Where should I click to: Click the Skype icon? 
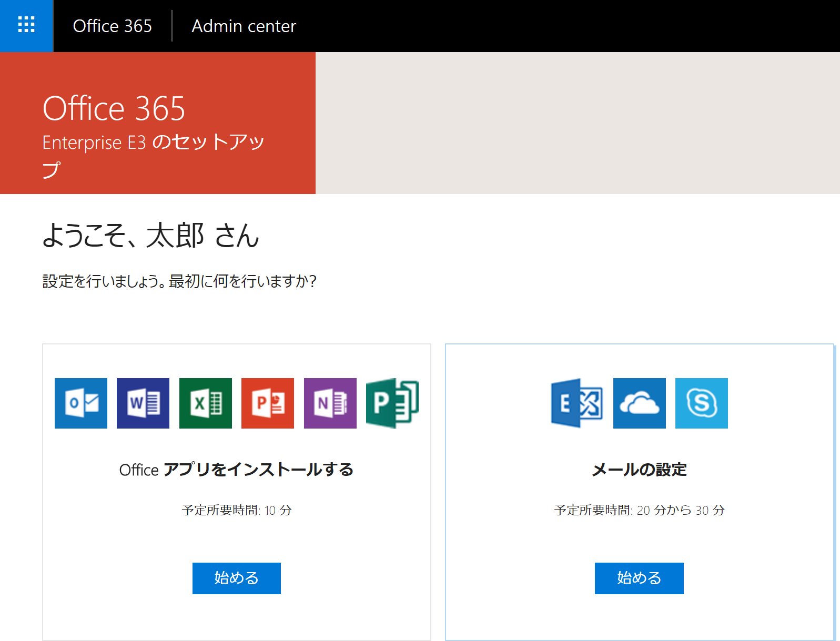tap(702, 403)
